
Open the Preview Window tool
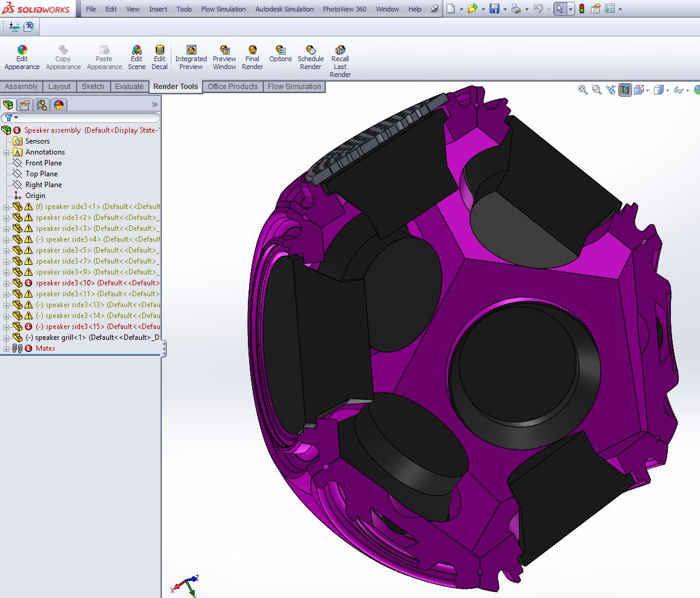coord(224,58)
